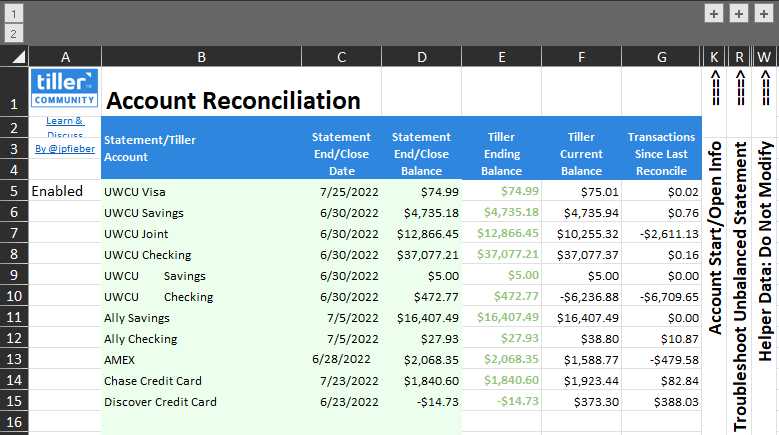Click the -$6,236.88 current balance cell
The width and height of the screenshot is (779, 435).
click(581, 296)
